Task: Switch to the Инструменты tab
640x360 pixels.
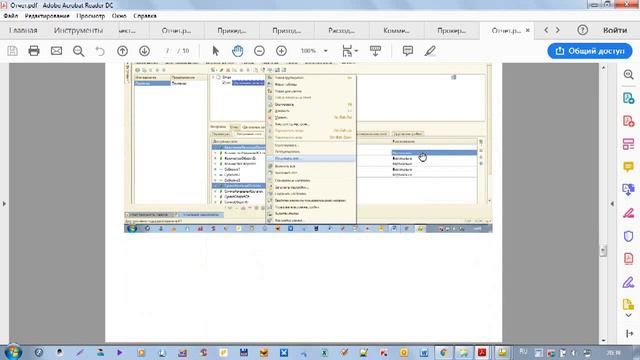Action: tap(78, 30)
